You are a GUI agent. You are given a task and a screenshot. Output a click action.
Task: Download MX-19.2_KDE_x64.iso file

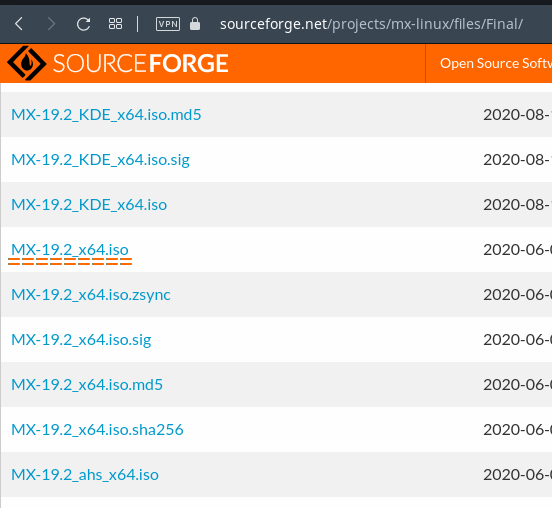89,205
